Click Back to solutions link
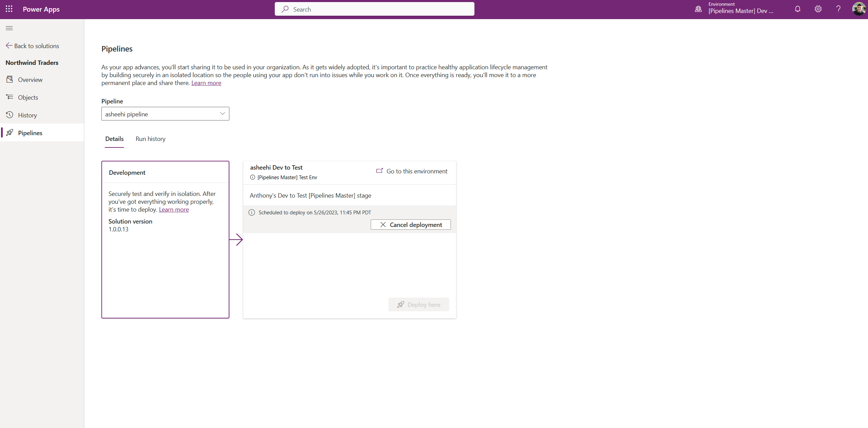Screen dimensions: 868x428 (x=35, y=45)
